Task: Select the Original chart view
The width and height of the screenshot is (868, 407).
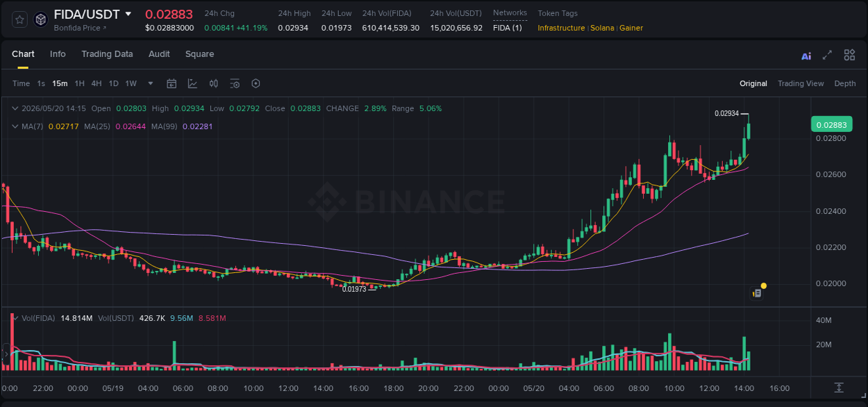Action: (753, 83)
